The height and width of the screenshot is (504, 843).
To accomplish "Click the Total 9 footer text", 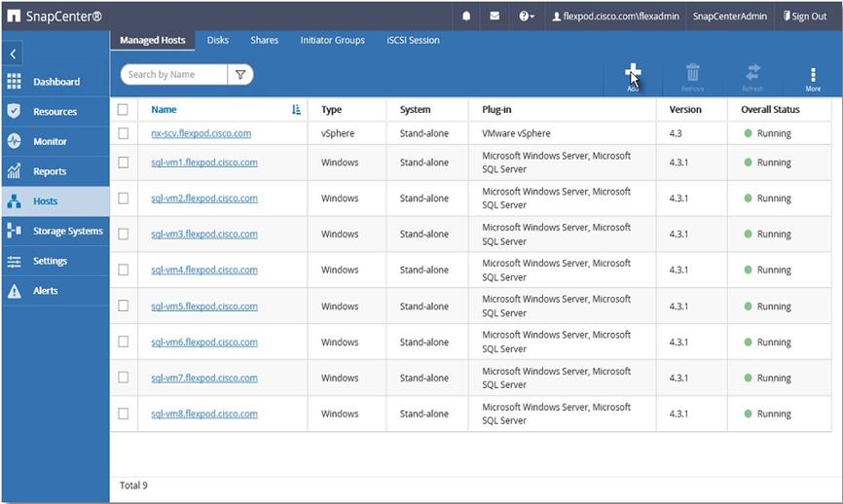I will pyautogui.click(x=133, y=486).
